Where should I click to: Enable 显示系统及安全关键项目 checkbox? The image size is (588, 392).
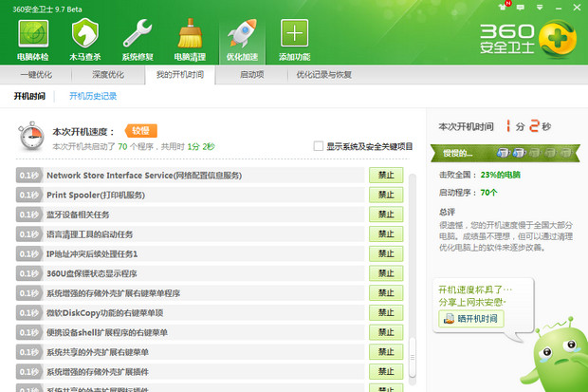coord(319,146)
